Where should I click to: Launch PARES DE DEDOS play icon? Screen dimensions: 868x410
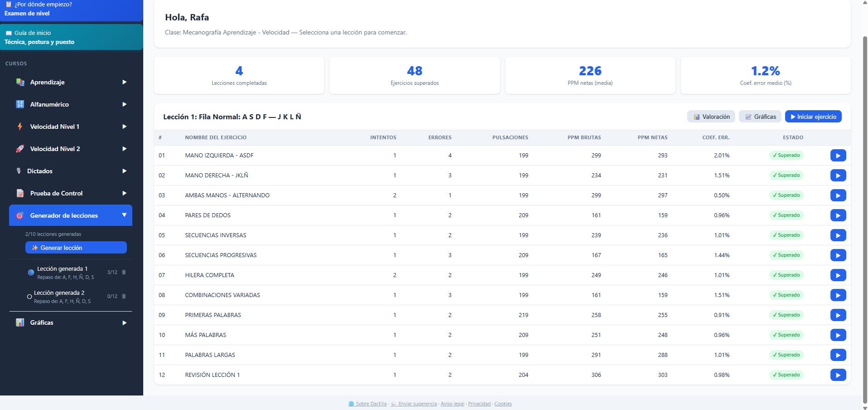tap(838, 215)
